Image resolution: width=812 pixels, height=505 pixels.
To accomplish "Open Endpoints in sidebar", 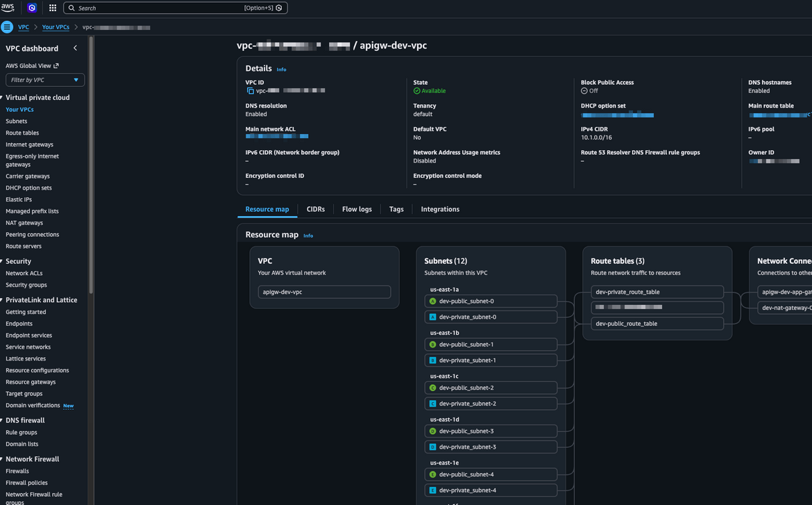I will [19, 324].
